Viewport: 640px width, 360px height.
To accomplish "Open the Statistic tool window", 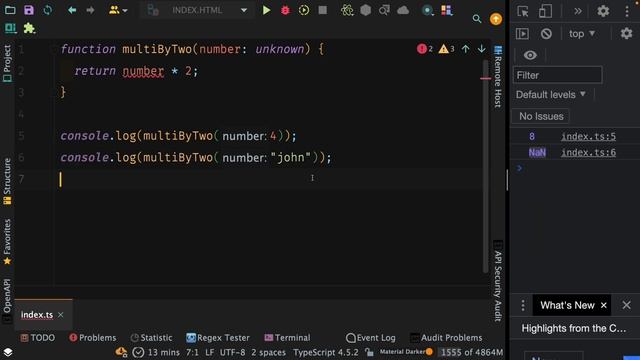I will click(x=151, y=338).
